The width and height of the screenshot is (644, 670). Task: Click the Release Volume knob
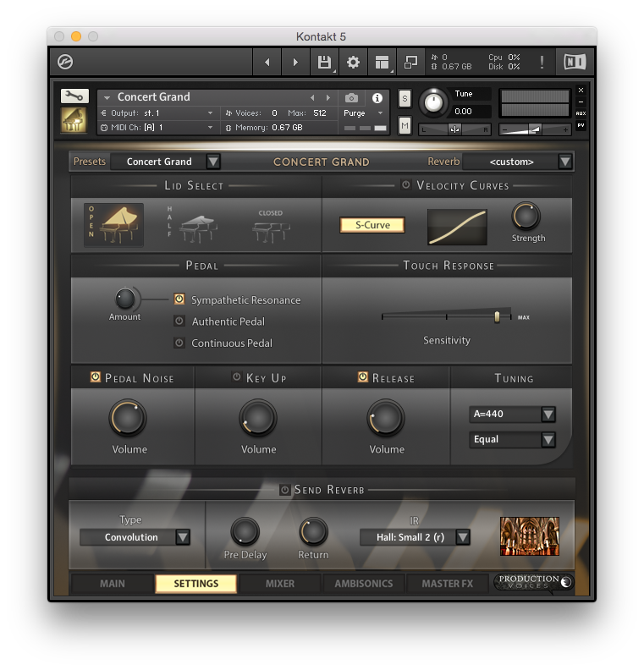pos(386,418)
